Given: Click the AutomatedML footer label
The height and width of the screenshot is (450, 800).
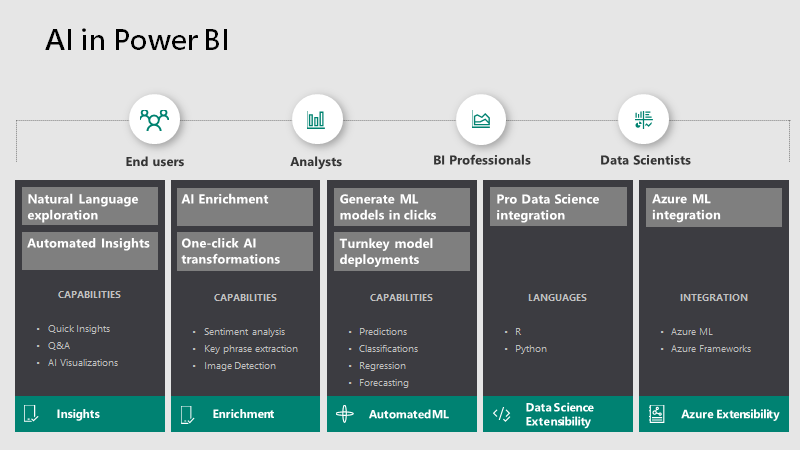Looking at the screenshot, I should [409, 414].
